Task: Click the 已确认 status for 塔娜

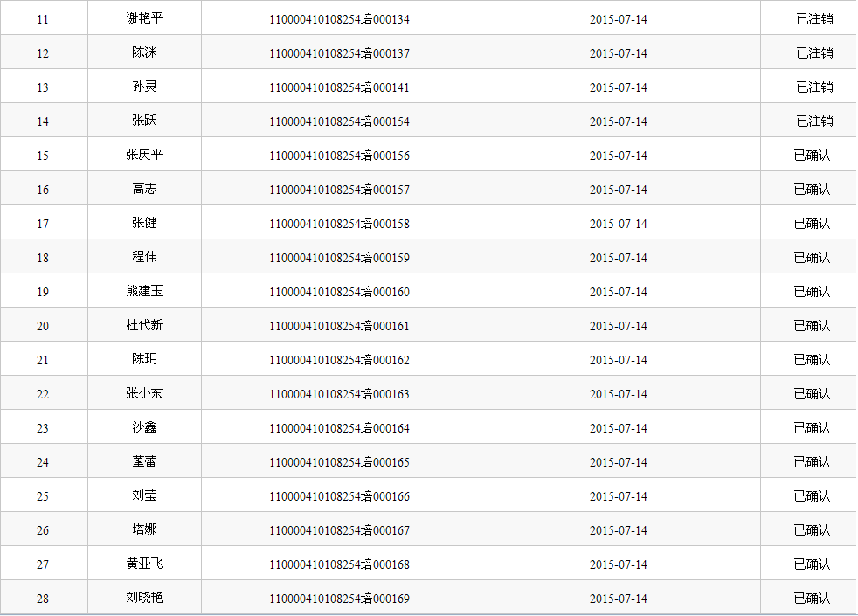Action: click(x=812, y=530)
